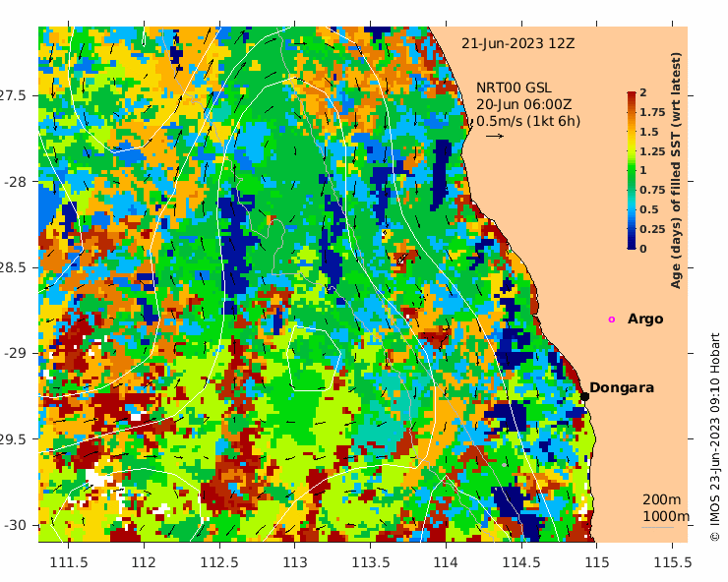
Task: Click longitude axis label 112
Action: pos(144,562)
